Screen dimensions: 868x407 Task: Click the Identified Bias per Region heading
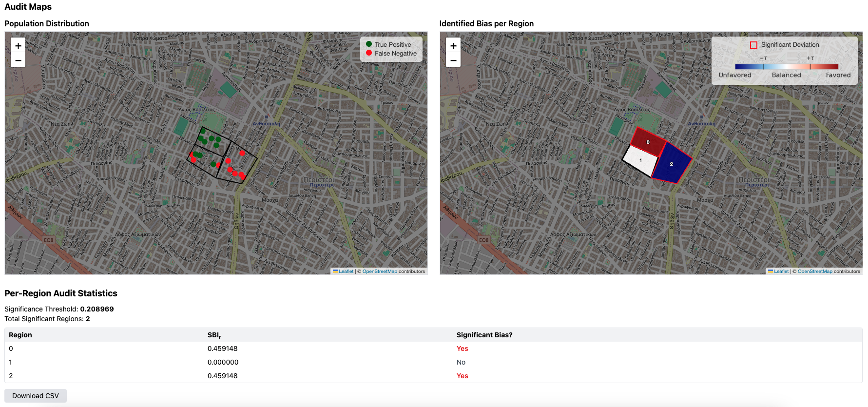[x=486, y=23]
